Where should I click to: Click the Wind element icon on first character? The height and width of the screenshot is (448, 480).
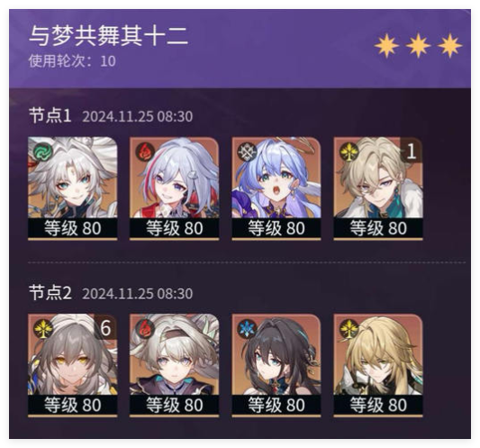[x=43, y=151]
